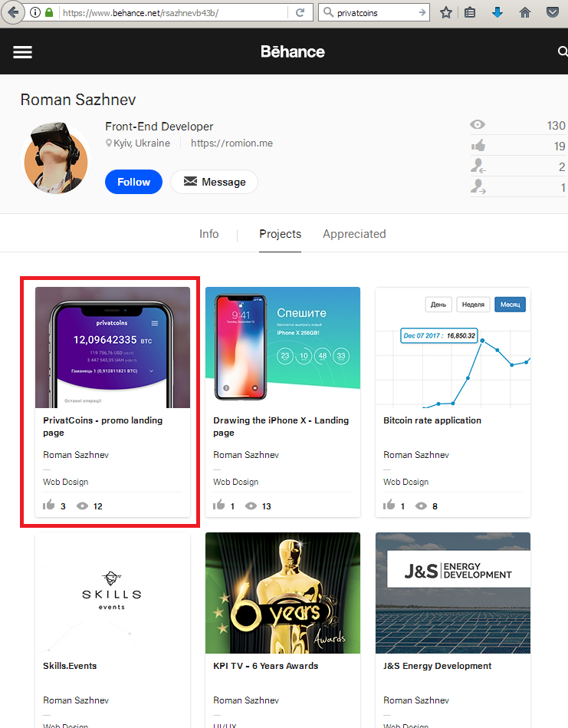
Task: Click the Behance logo
Action: 292,51
